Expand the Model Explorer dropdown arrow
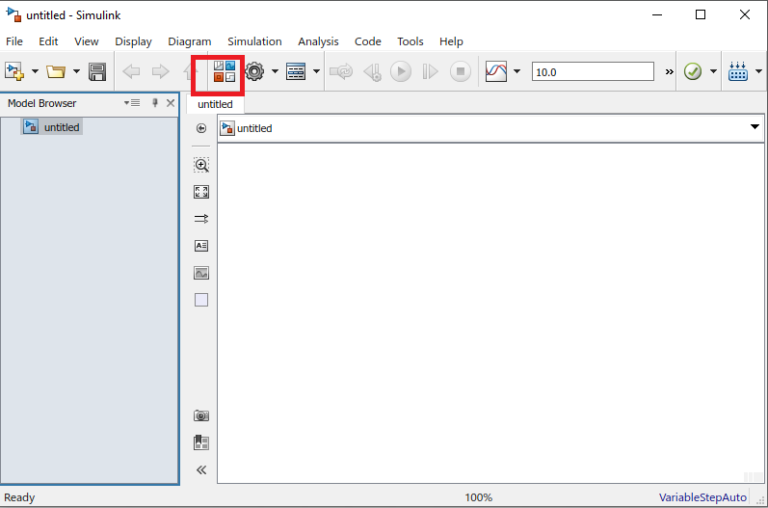The height and width of the screenshot is (508, 768). click(x=316, y=72)
